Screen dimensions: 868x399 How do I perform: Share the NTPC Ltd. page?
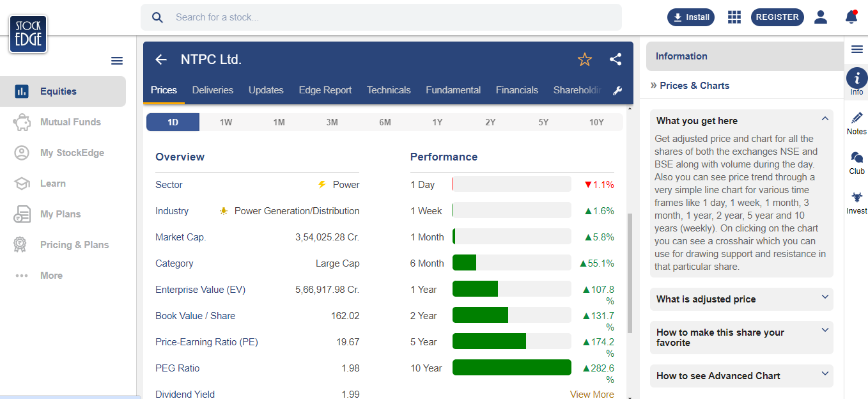click(x=616, y=59)
